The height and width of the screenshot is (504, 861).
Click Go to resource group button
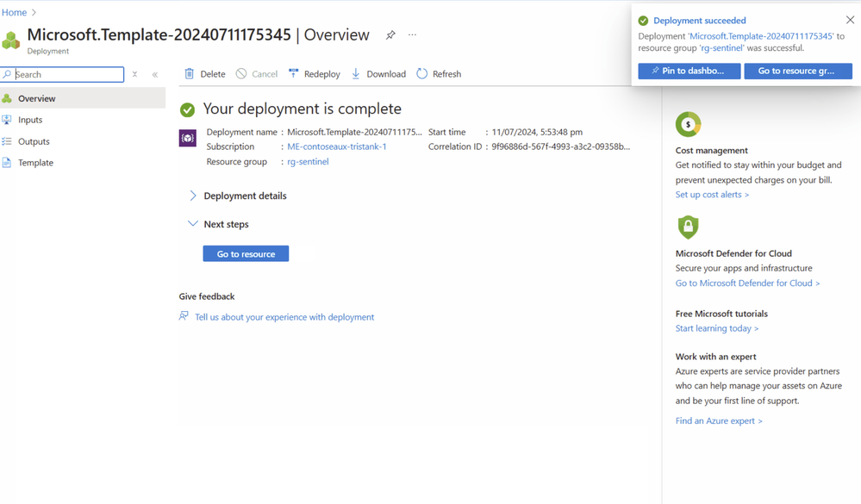(798, 71)
